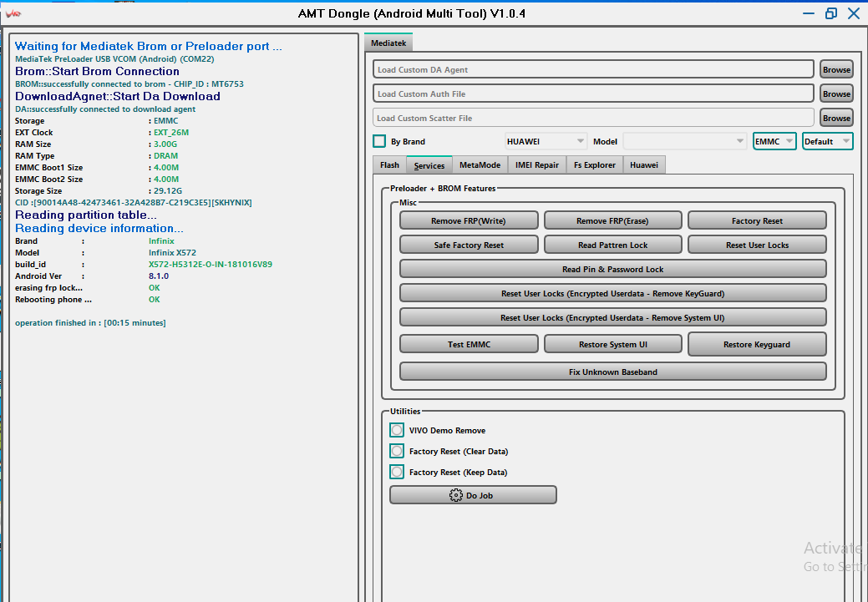868x602 pixels.
Task: Expand the Model dropdown list
Action: (x=684, y=141)
